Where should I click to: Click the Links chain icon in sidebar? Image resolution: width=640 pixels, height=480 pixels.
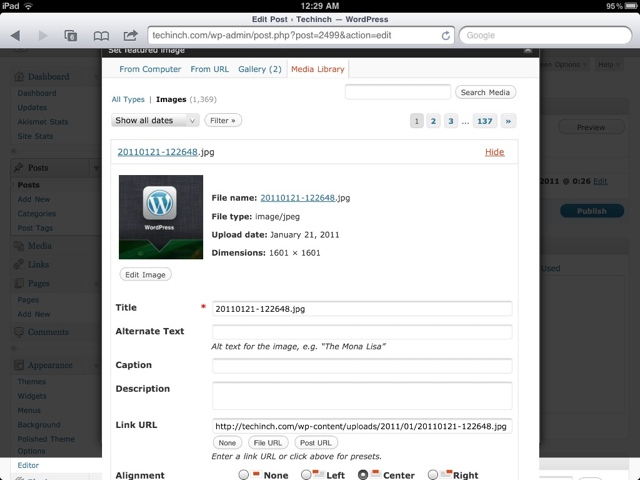click(18, 264)
